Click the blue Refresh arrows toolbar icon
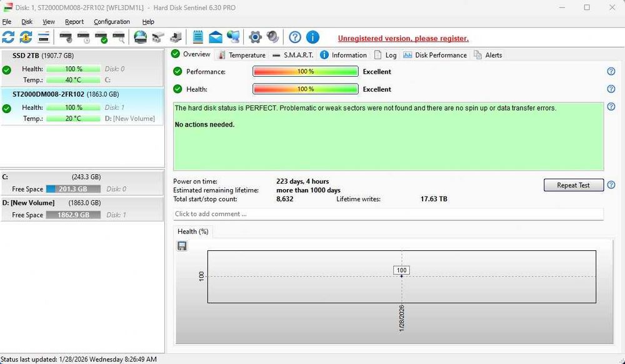This screenshot has width=625, height=364. pos(8,37)
